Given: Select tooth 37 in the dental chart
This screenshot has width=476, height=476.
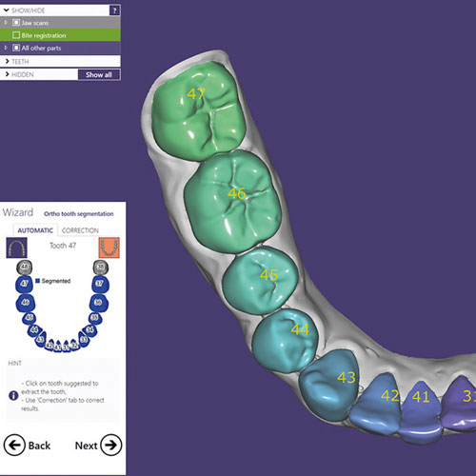Looking at the screenshot, I should (x=100, y=284).
